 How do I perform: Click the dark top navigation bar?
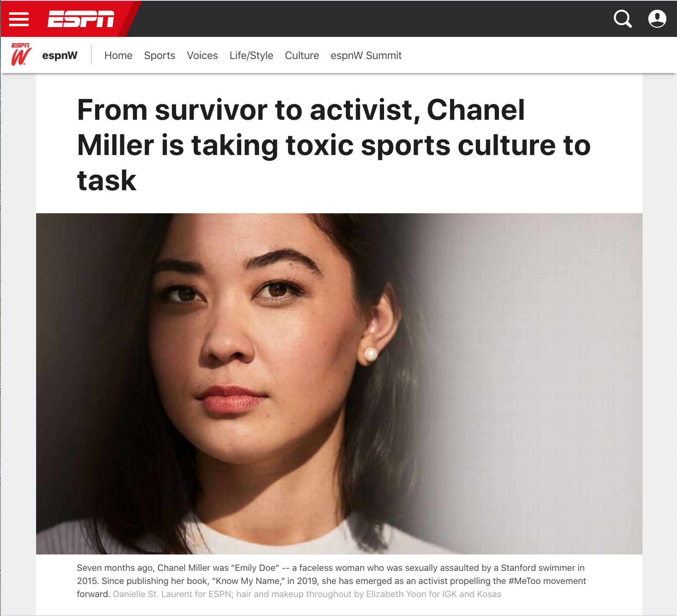369,19
